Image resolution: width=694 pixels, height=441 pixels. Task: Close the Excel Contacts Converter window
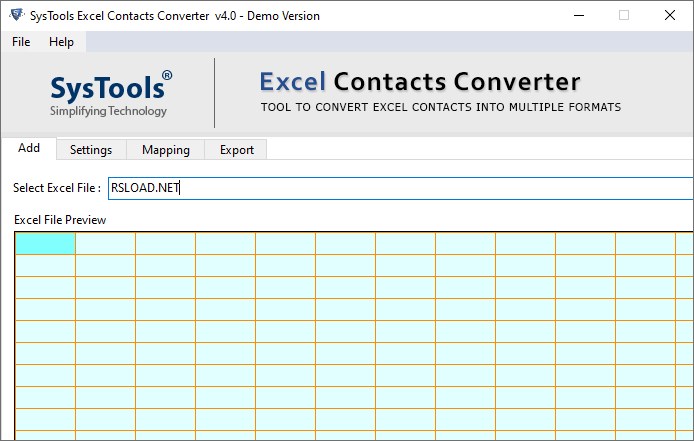tap(670, 15)
